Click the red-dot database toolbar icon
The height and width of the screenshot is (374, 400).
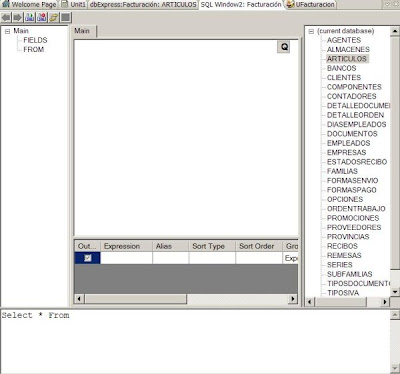tap(42, 17)
